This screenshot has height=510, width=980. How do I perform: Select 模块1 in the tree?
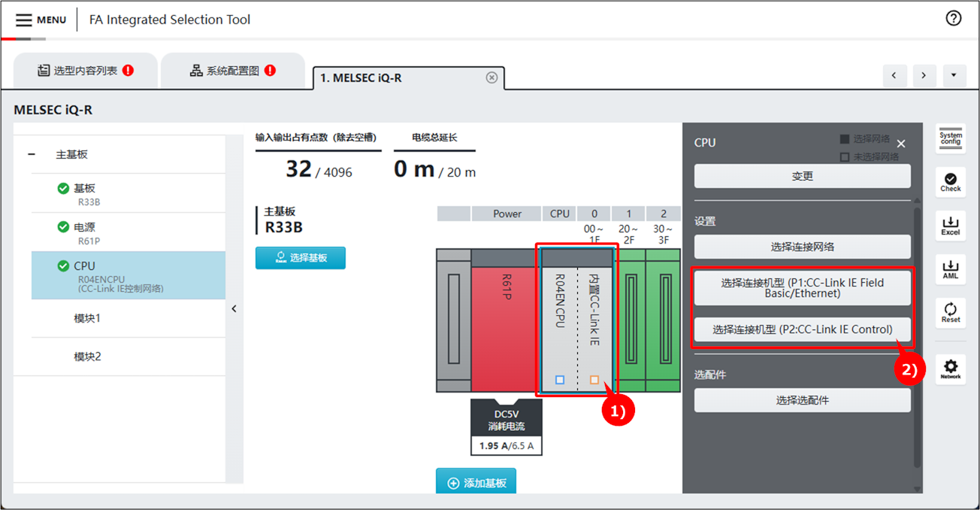[x=87, y=318]
